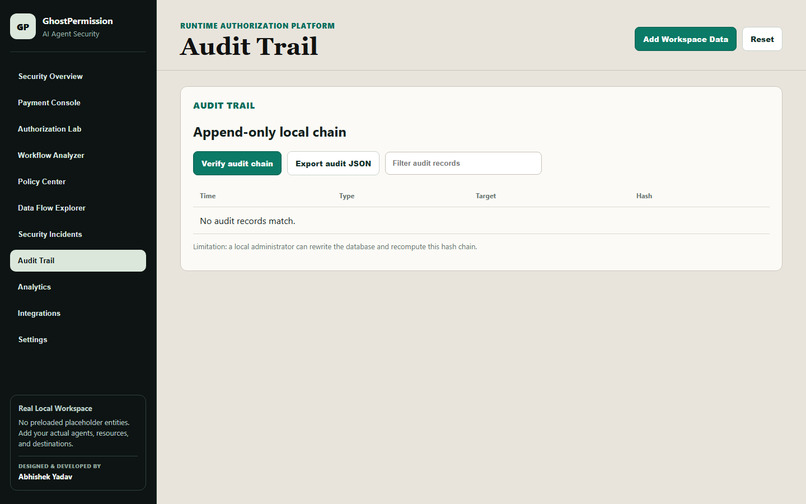
Task: Click Add Workspace Data button
Action: (685, 39)
